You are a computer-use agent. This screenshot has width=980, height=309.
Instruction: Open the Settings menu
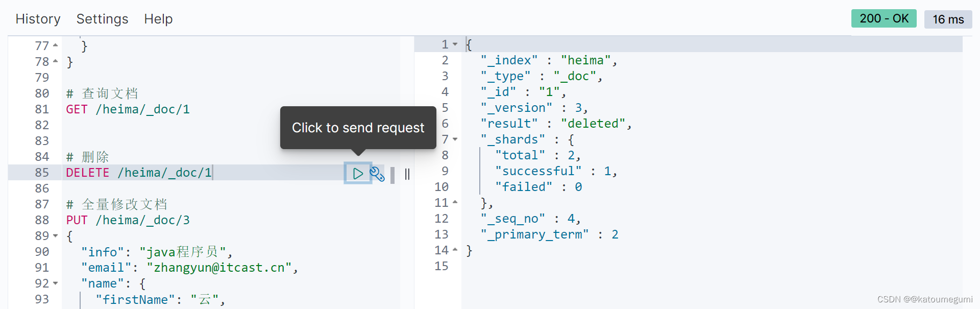pos(102,19)
